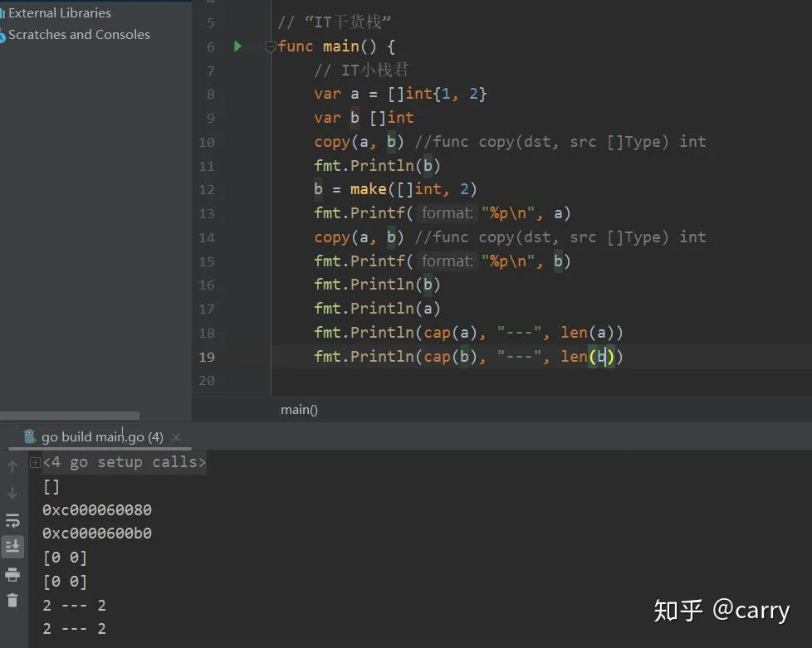Click console output '0xc000060080'
The width and height of the screenshot is (812, 648).
coord(97,509)
